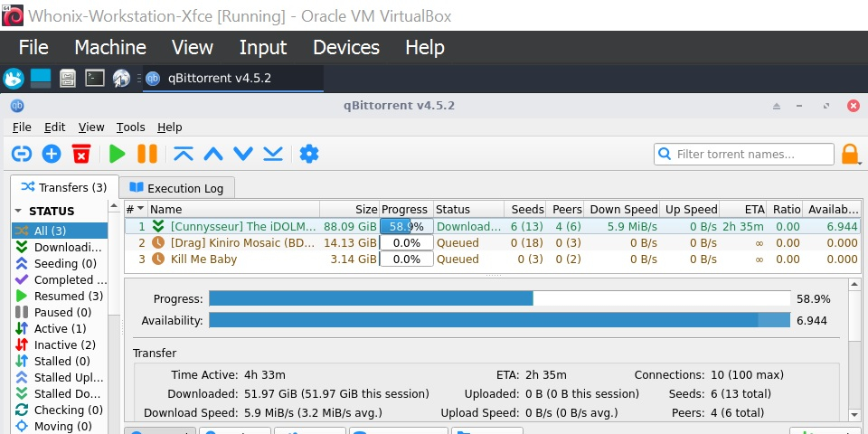The height and width of the screenshot is (434, 868).
Task: Sort by the Progress column header
Action: (x=406, y=209)
